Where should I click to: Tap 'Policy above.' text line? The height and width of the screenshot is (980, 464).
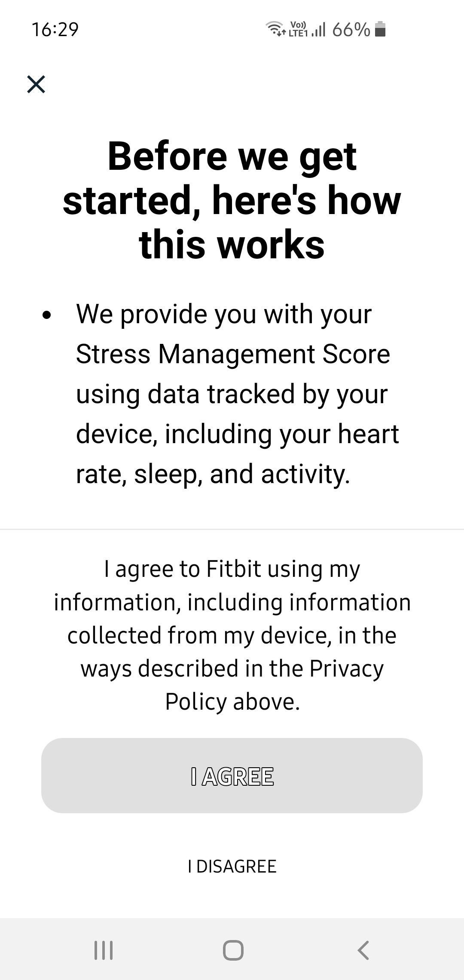coord(232,701)
